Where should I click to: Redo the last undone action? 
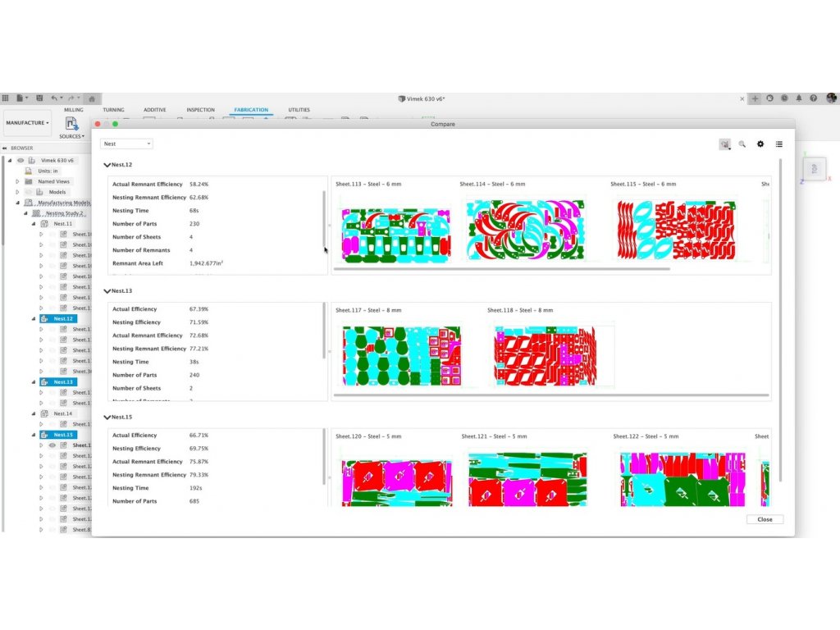(71, 98)
